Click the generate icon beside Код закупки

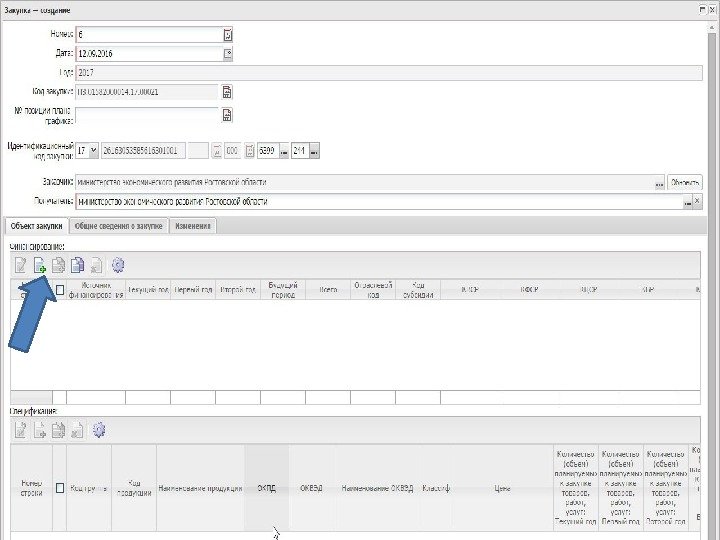click(x=227, y=92)
